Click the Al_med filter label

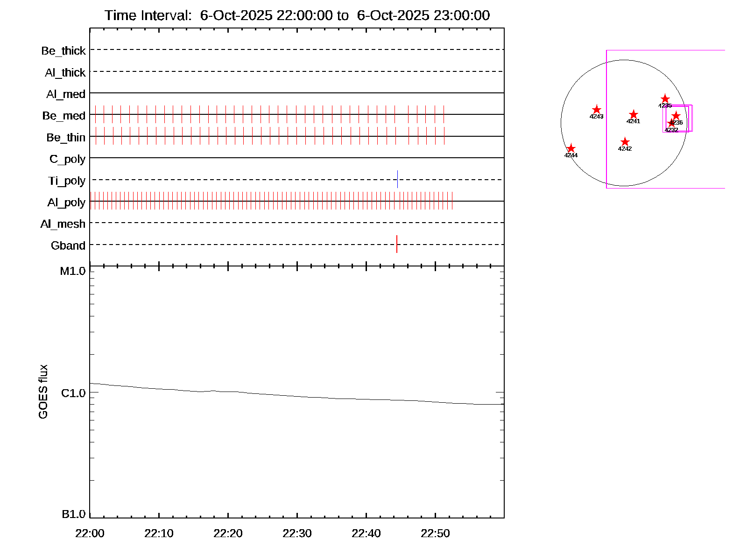click(66, 94)
